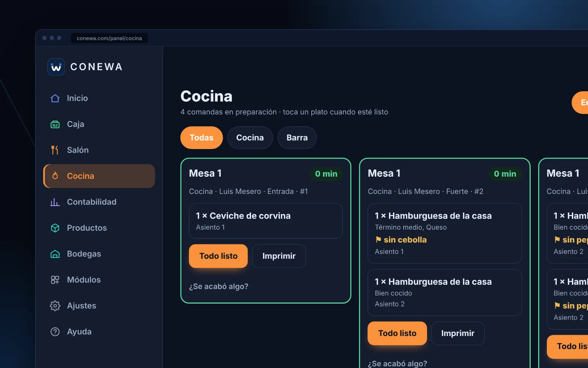Screen dimensions: 588x368
Task: Click Imprimir on the Fuerte #2 order
Action: 458,333
